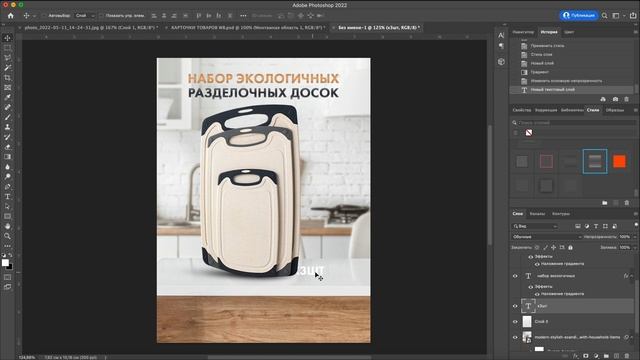Open the layer filter kind dropdown
The width and height of the screenshot is (640, 360).
[535, 226]
